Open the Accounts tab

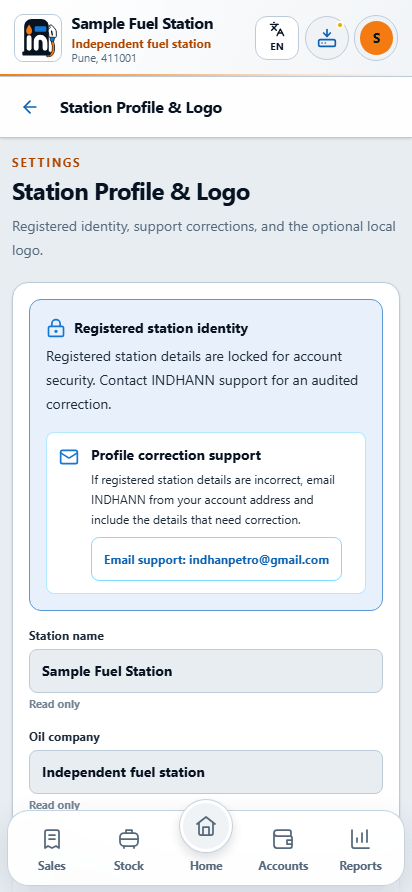283,849
